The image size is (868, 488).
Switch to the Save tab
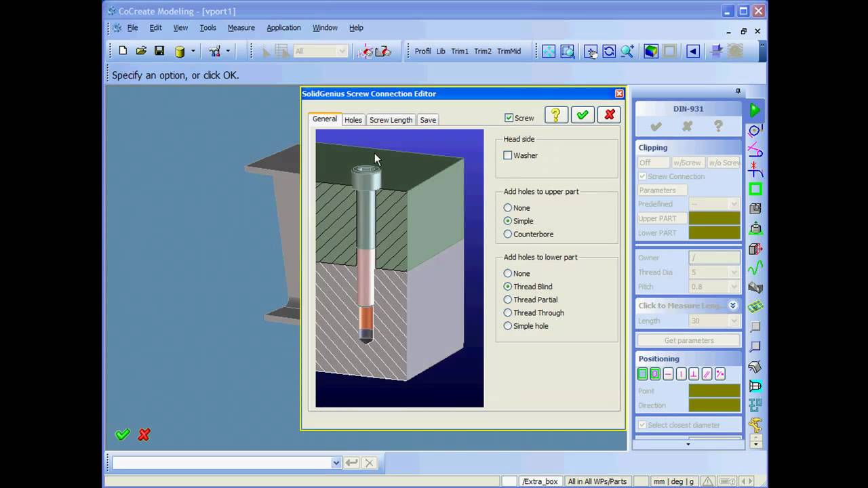(428, 120)
